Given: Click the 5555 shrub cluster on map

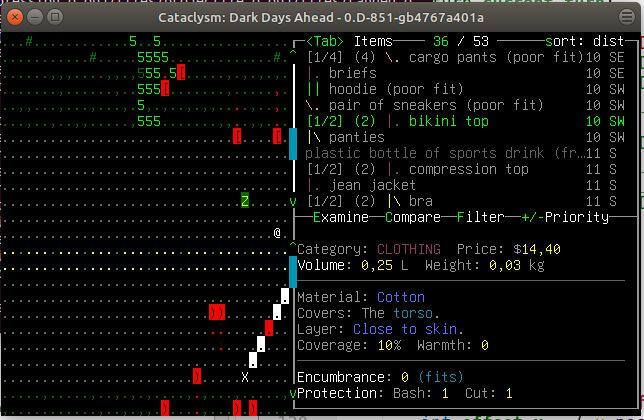Looking at the screenshot, I should 153,57.
